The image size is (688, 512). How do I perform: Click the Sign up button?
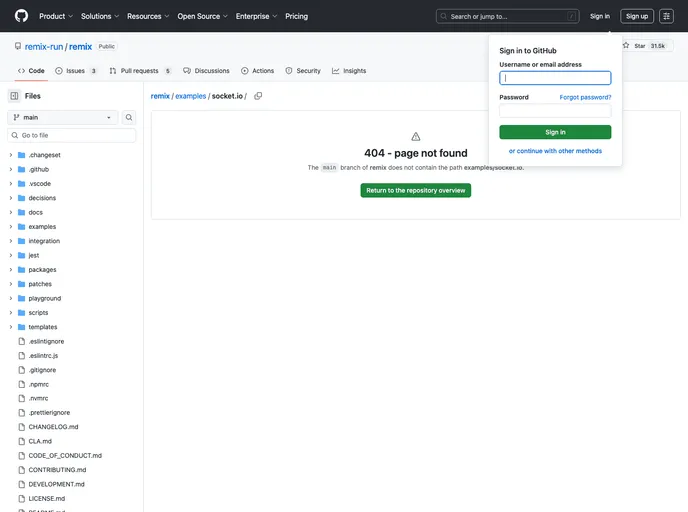click(x=637, y=16)
